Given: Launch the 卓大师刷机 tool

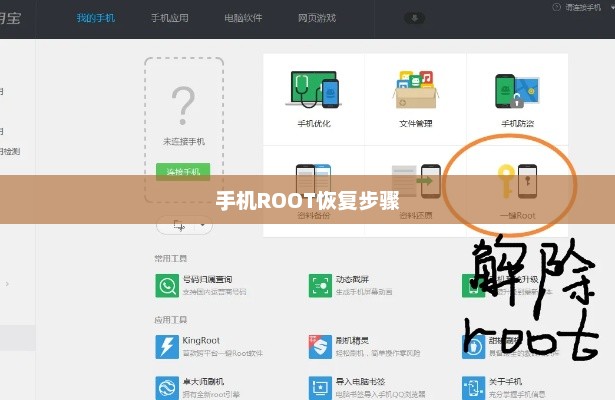Looking at the screenshot, I should pyautogui.click(x=197, y=387).
